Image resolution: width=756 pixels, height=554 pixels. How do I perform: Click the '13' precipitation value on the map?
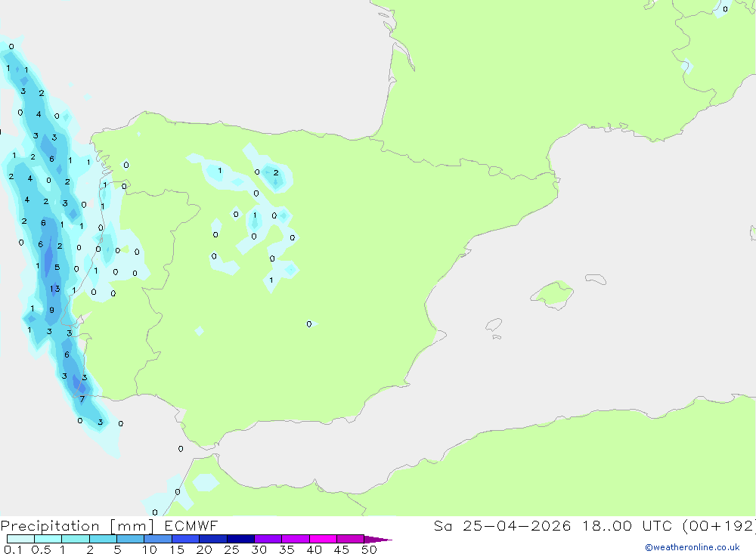coord(55,289)
